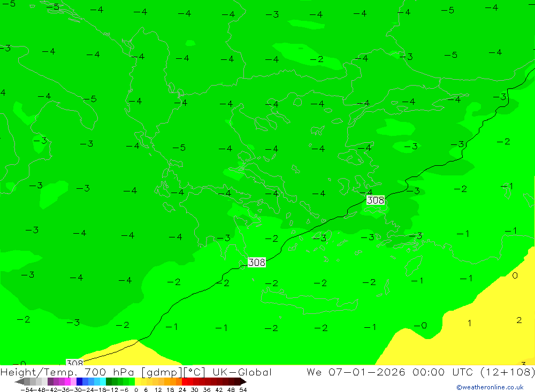Click the 308 contour label south of the Peloponnese
The width and height of the screenshot is (535, 392).
tap(257, 263)
